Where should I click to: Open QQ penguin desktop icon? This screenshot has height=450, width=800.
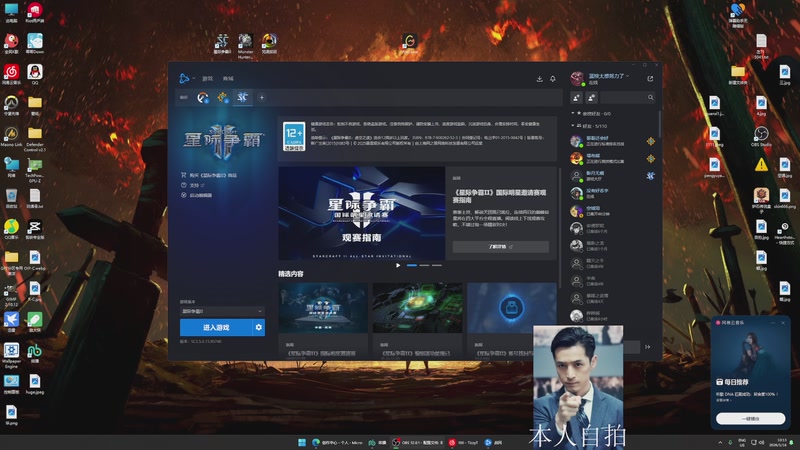click(35, 74)
